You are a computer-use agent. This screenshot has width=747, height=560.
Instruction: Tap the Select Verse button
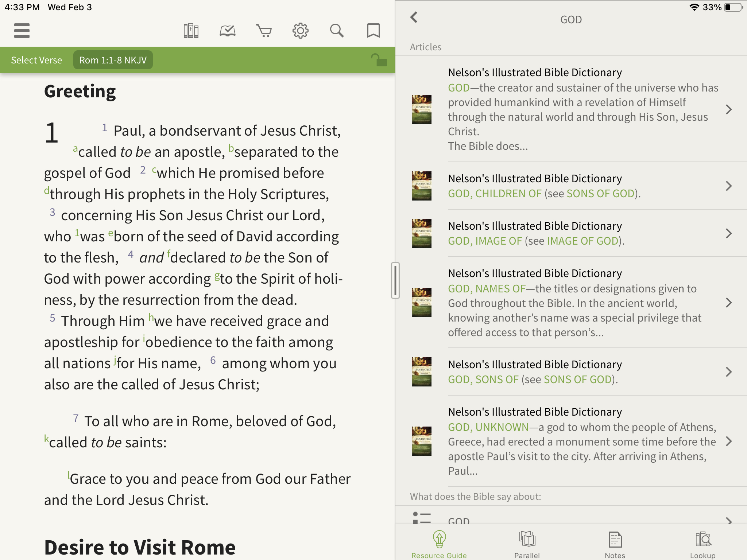click(36, 60)
